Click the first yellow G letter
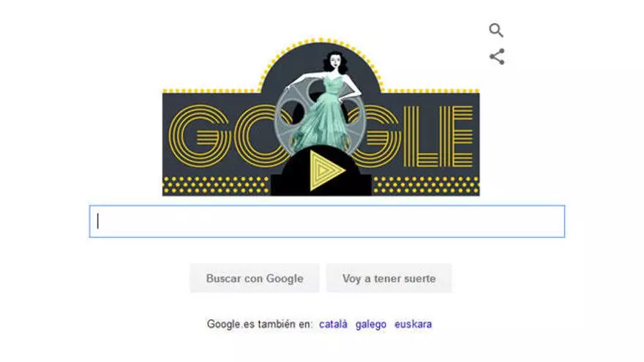 pos(199,136)
